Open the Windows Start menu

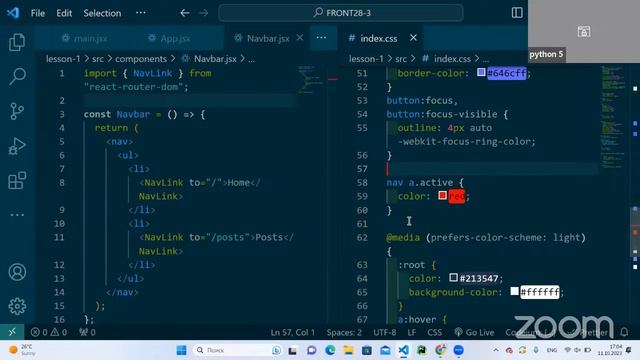[x=182, y=350]
